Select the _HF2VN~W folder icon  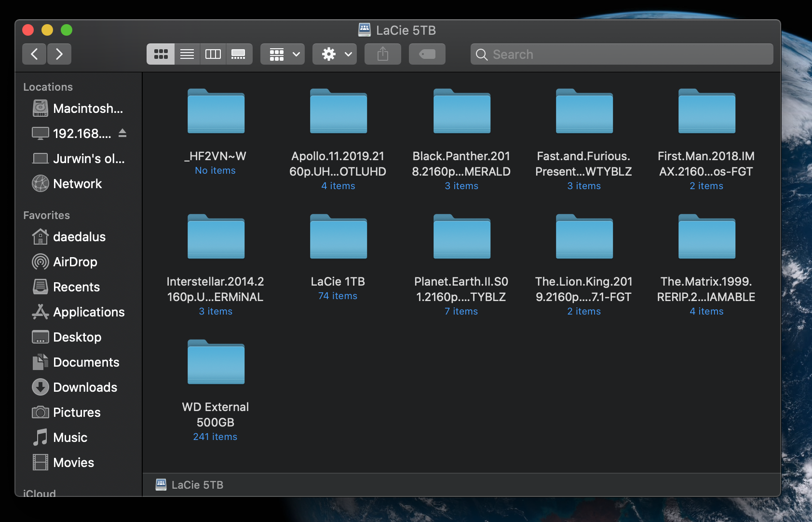click(x=216, y=111)
